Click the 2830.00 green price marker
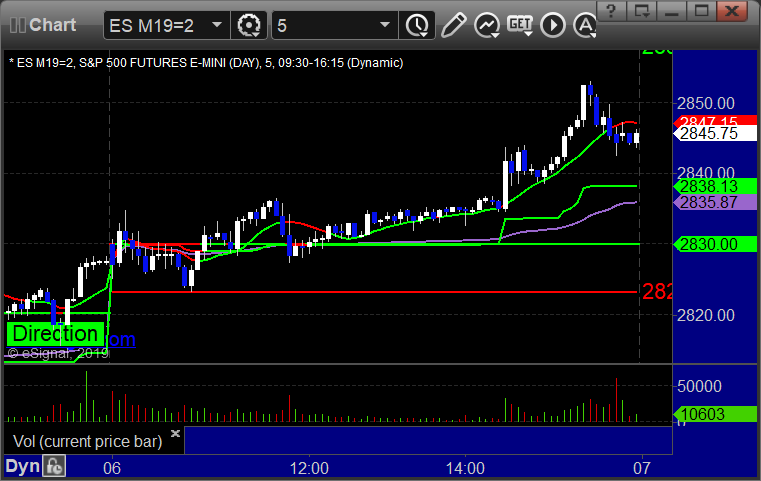The image size is (761, 481). pos(708,244)
